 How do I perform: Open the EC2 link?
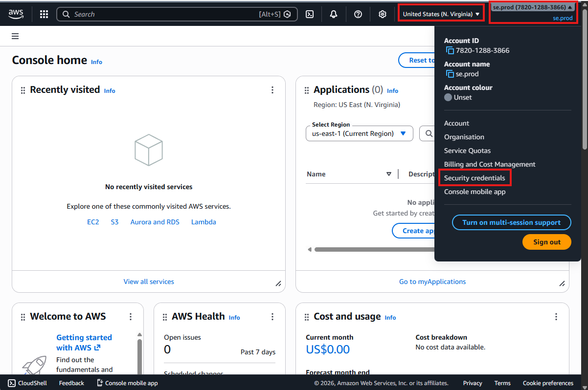pyautogui.click(x=93, y=222)
